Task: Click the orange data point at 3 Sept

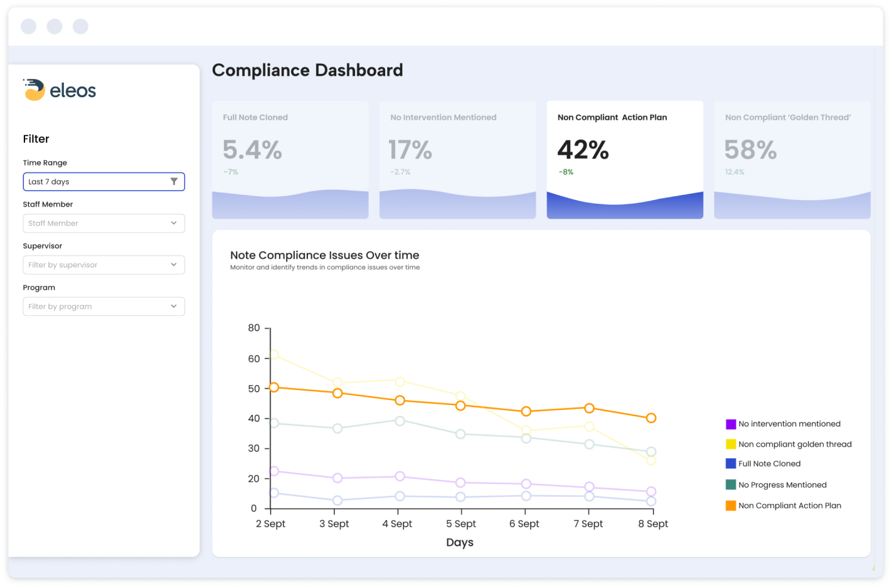Action: click(337, 393)
